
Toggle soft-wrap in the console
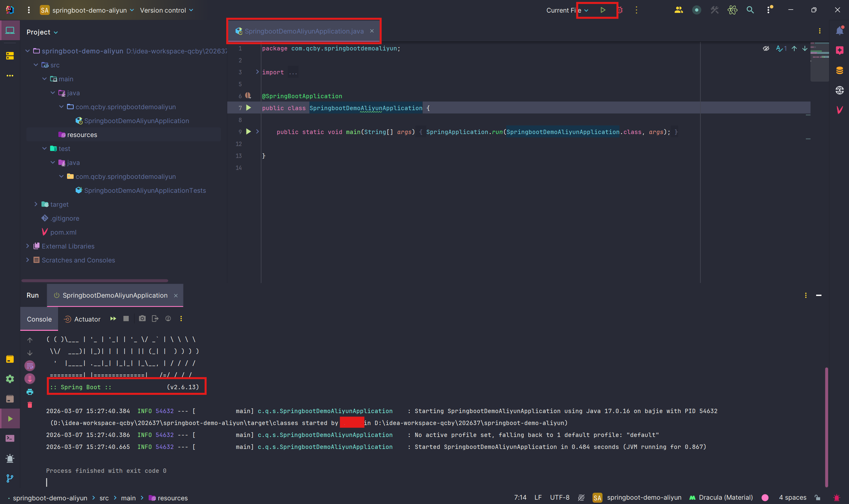coord(30,366)
